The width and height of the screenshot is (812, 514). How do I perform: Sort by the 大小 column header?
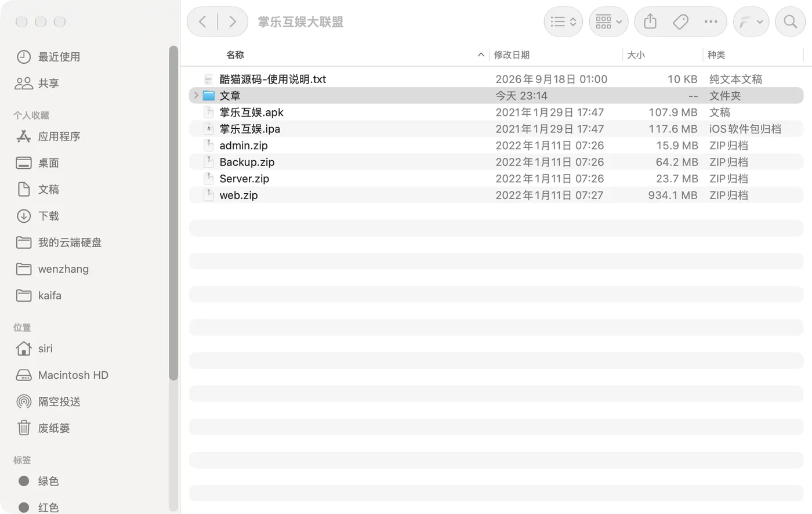(636, 55)
